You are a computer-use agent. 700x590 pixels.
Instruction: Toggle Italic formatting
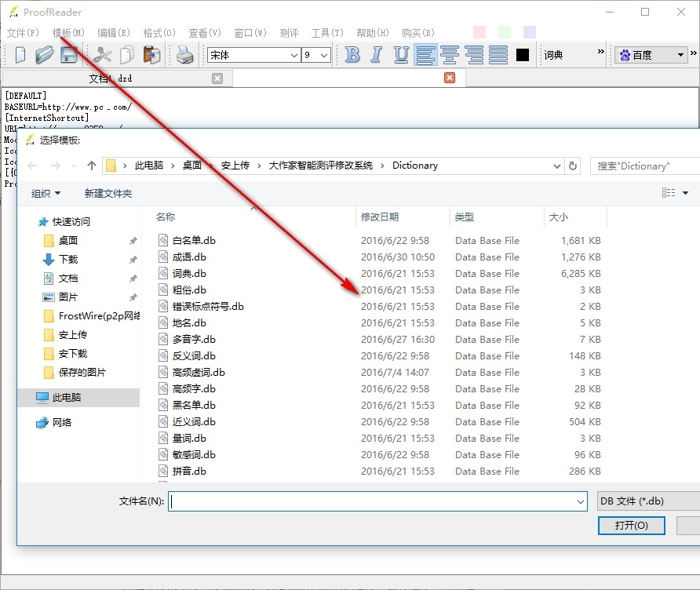tap(377, 55)
